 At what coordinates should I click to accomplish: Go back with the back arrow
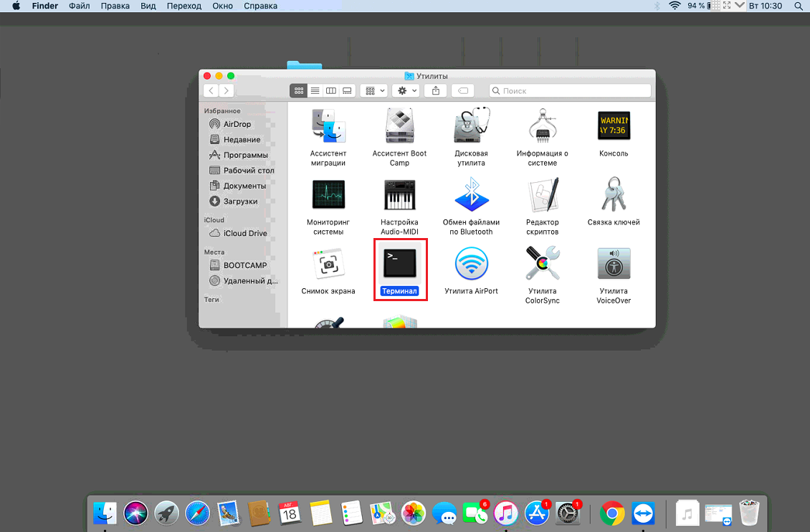211,91
